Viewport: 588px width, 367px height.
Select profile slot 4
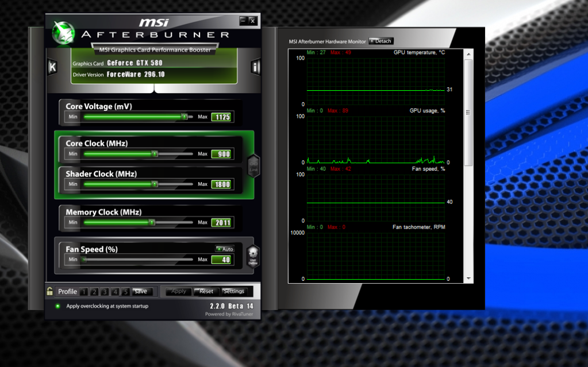click(x=115, y=292)
